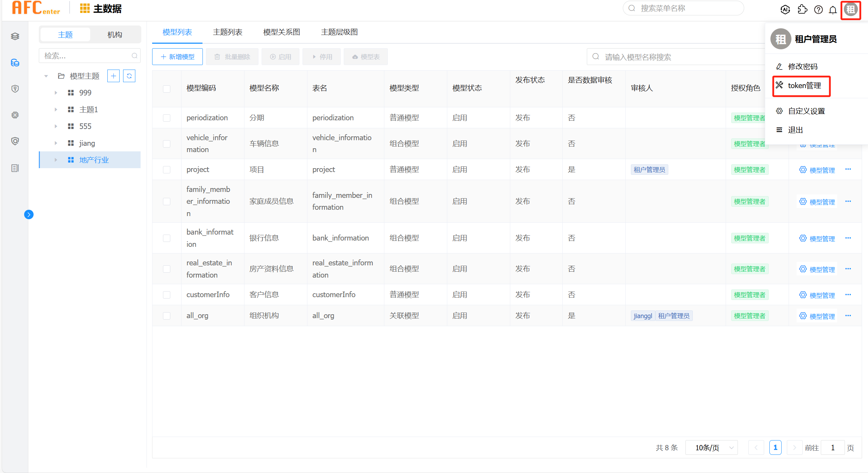Open more actions for project row
This screenshot has height=473, width=868.
[848, 170]
